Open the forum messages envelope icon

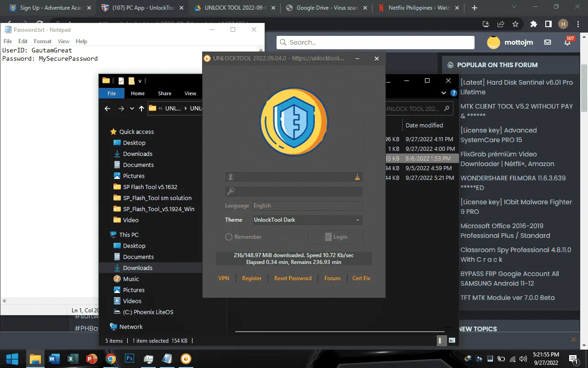[x=548, y=42]
